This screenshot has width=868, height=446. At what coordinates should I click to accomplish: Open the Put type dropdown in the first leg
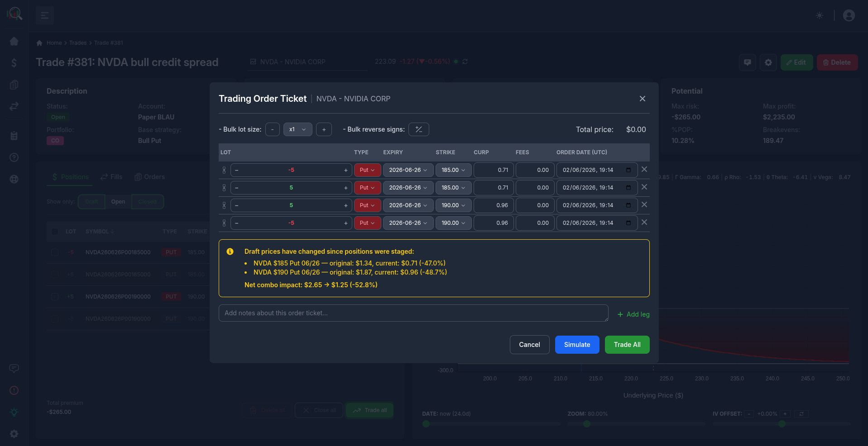click(367, 170)
